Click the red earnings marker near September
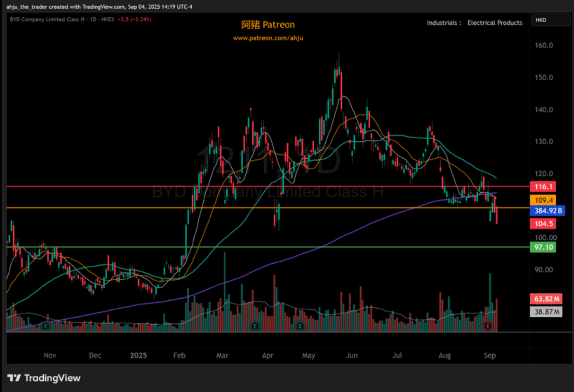The height and width of the screenshot is (392, 574). point(488,326)
